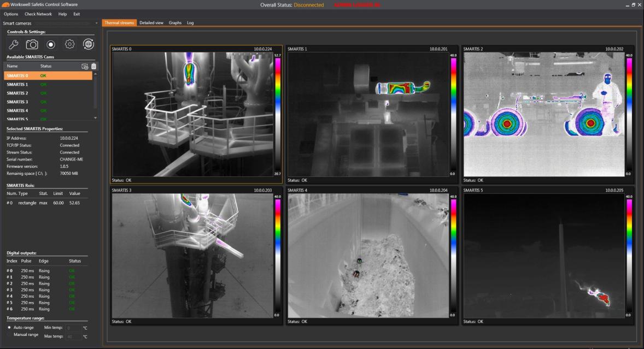Switch to the Detailed view tab
The height and width of the screenshot is (349, 644).
151,23
